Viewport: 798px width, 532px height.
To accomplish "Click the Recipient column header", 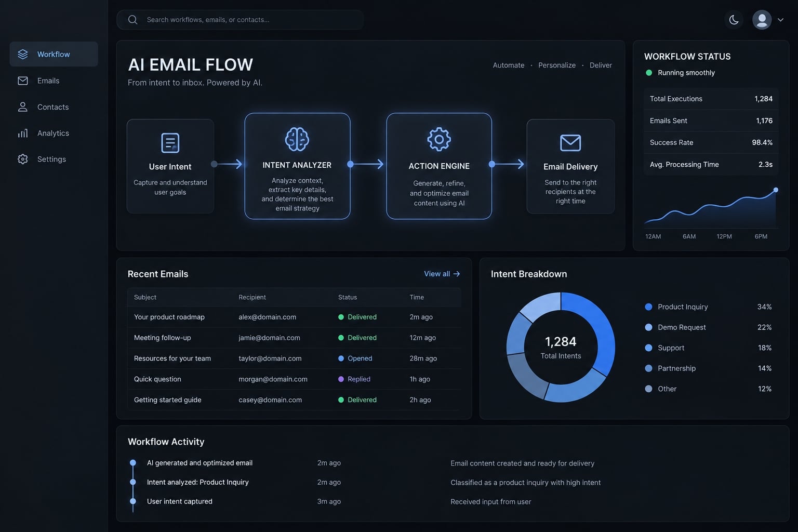I will pyautogui.click(x=252, y=297).
